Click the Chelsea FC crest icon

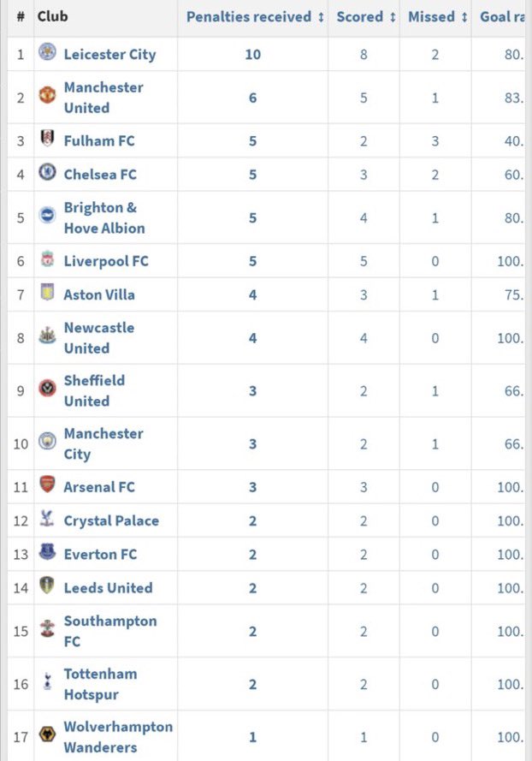[47, 174]
